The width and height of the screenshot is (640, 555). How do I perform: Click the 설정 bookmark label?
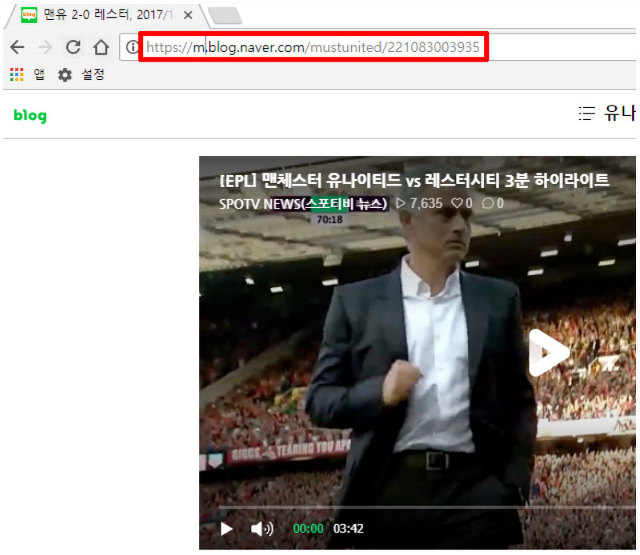tap(93, 75)
